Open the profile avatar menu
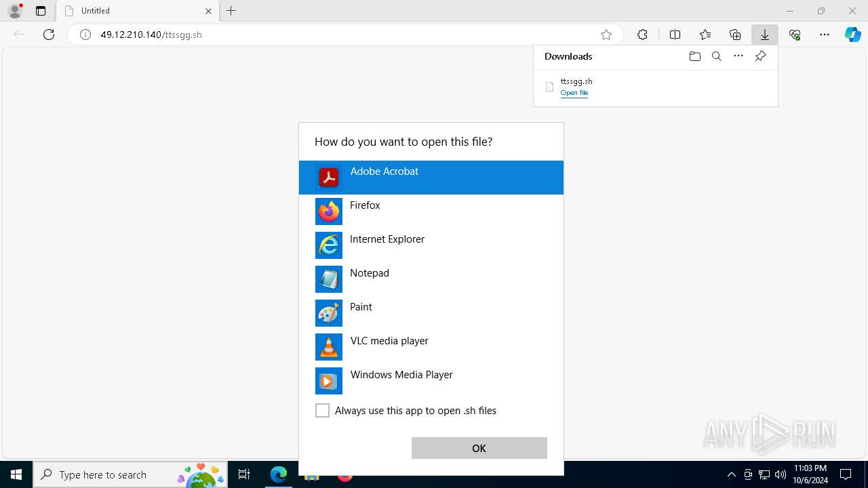The image size is (868, 488). (x=15, y=11)
